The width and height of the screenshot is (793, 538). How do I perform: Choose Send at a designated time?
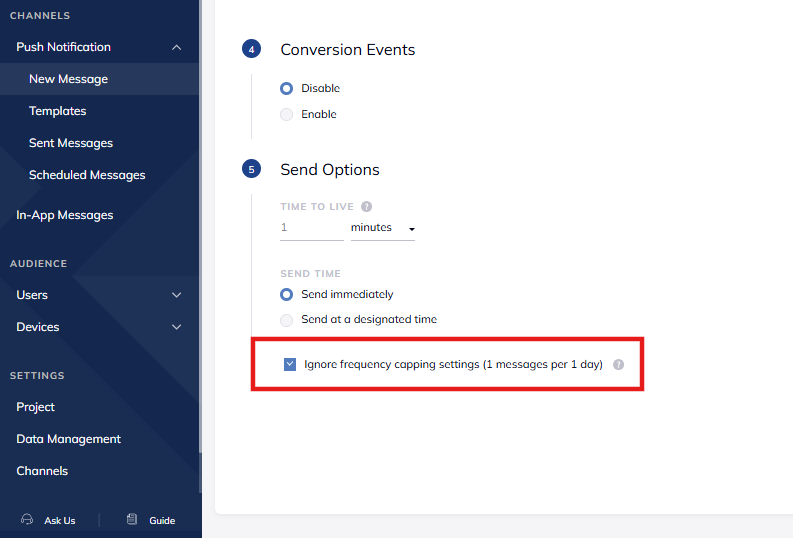(287, 320)
